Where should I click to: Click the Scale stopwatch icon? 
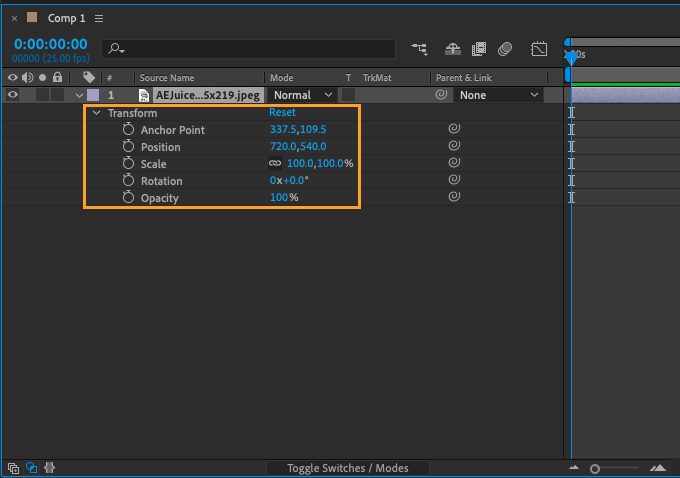pyautogui.click(x=128, y=164)
